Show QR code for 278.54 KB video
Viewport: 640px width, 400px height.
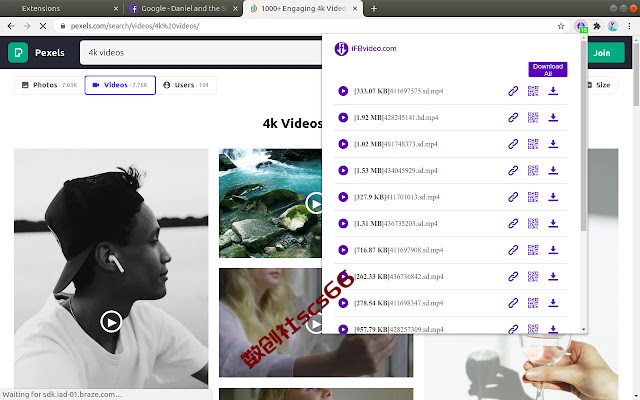[533, 303]
